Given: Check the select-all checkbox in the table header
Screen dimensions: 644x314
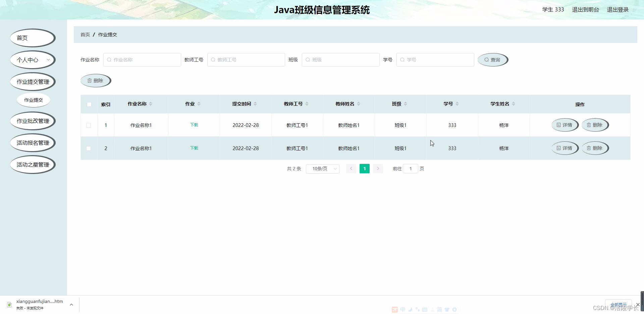Looking at the screenshot, I should [x=89, y=104].
